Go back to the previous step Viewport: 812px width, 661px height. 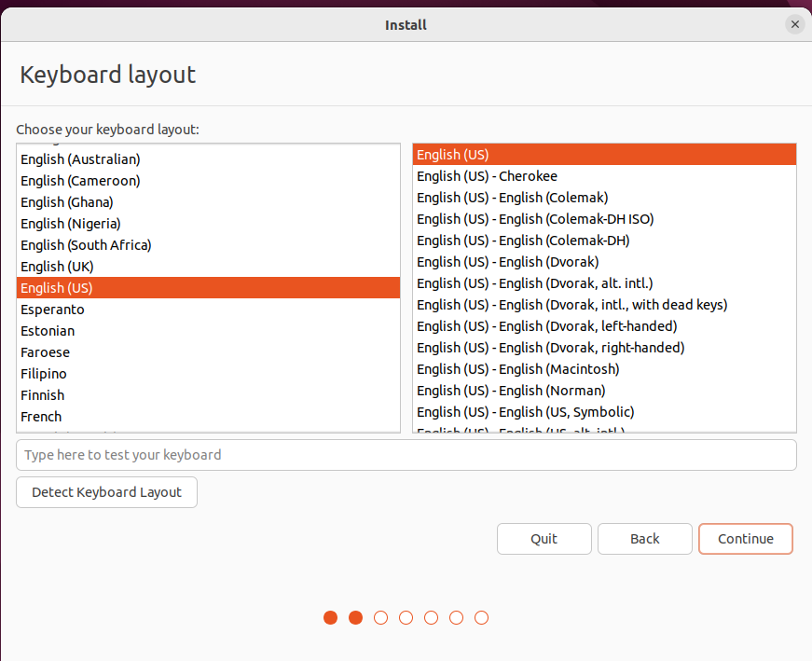[x=644, y=539]
